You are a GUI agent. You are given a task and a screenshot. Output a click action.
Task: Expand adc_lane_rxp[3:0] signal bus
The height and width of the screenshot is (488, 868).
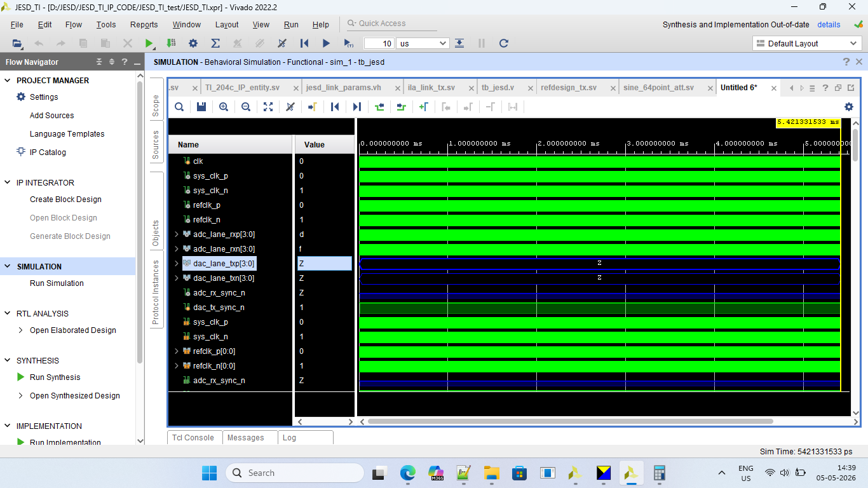tap(177, 234)
